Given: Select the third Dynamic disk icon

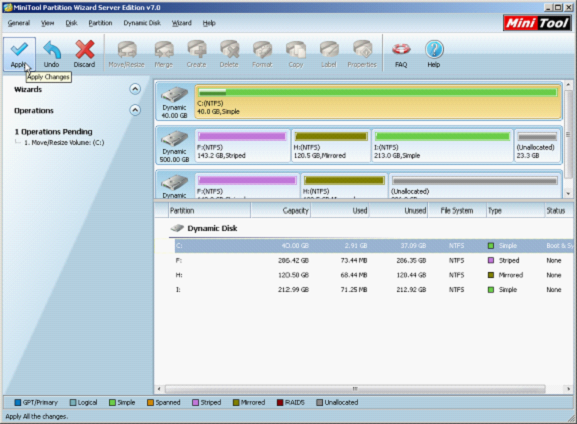Looking at the screenshot, I should pos(174,183).
